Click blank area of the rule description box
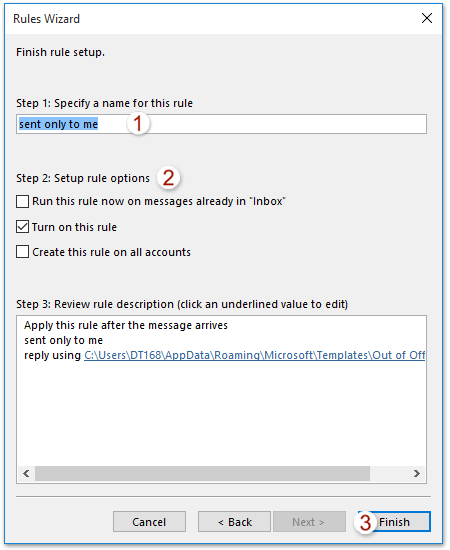 pos(221,414)
